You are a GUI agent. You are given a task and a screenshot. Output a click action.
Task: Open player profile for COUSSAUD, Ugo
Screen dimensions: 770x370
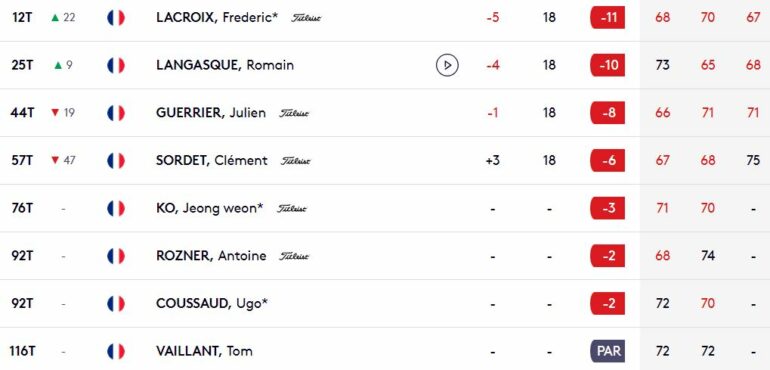click(212, 304)
